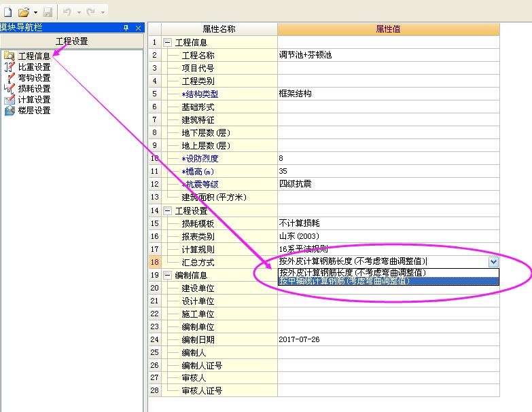This screenshot has width=532, height=412.
Task: Click the 编制单位 property name
Action: [x=198, y=326]
